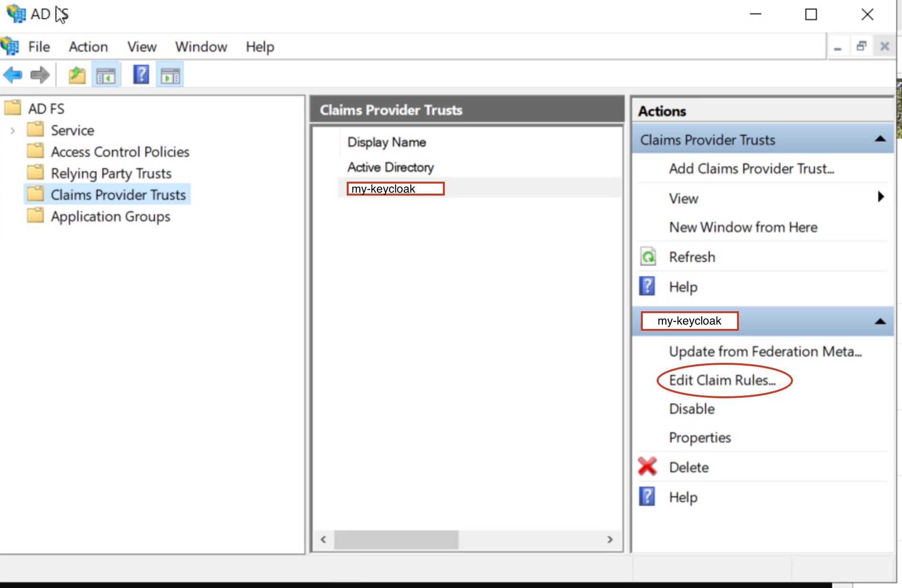Image resolution: width=902 pixels, height=588 pixels.
Task: Choose New Window from Here
Action: coord(743,227)
